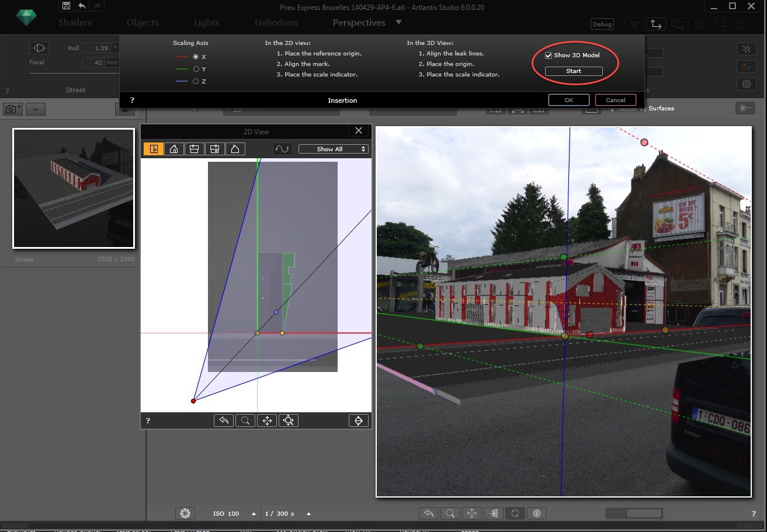Viewport: 767px width, 532px height.
Task: Click the target icon at 2D View bottom right
Action: [359, 420]
